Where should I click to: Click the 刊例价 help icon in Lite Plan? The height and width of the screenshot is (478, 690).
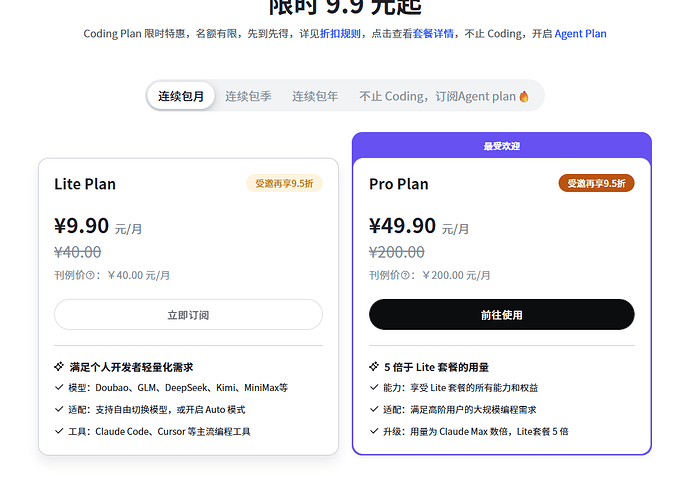pyautogui.click(x=90, y=276)
